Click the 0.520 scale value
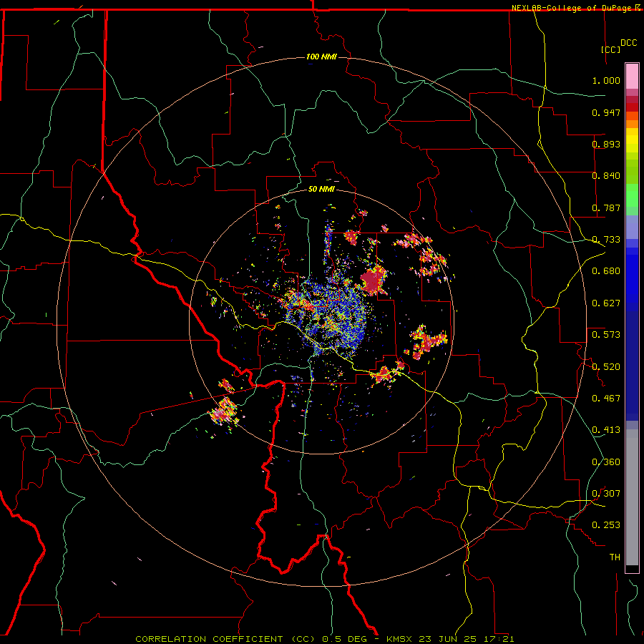This screenshot has height=644, width=644. (x=606, y=367)
